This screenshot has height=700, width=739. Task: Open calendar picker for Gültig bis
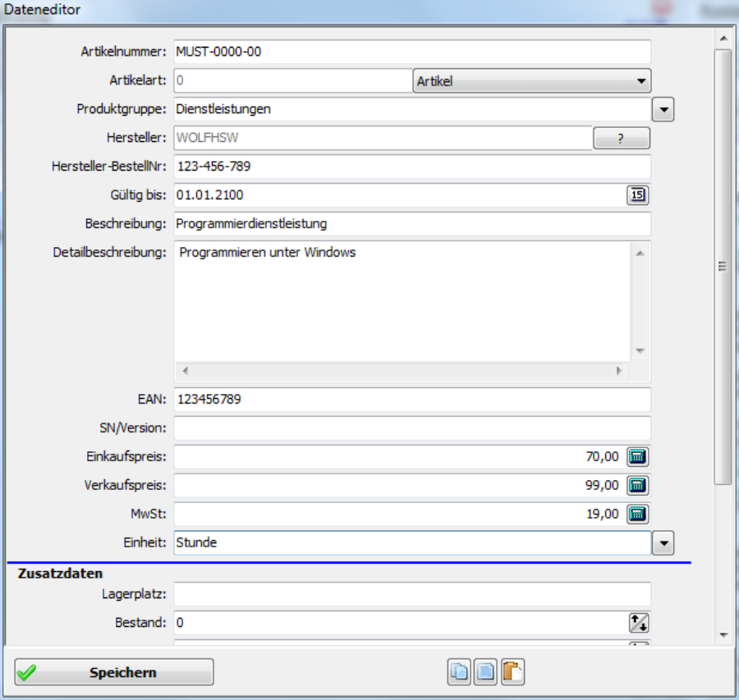pos(638,195)
